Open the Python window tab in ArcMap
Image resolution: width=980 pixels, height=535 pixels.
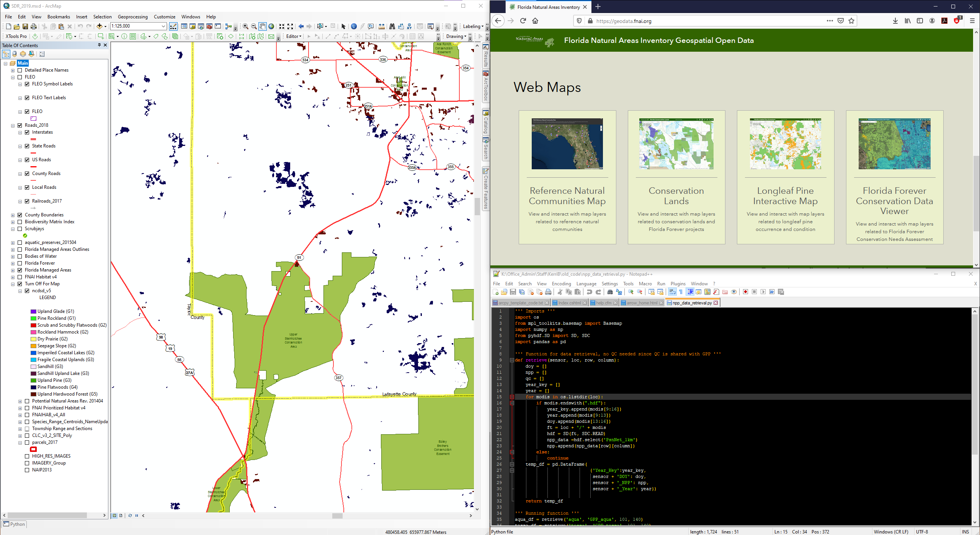coord(15,524)
